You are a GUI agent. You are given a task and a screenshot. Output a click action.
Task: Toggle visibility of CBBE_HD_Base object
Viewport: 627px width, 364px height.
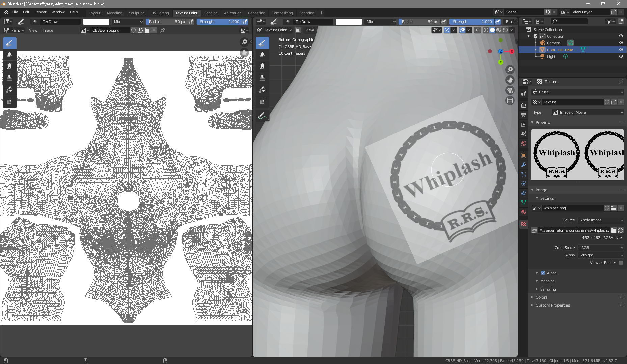click(x=621, y=50)
